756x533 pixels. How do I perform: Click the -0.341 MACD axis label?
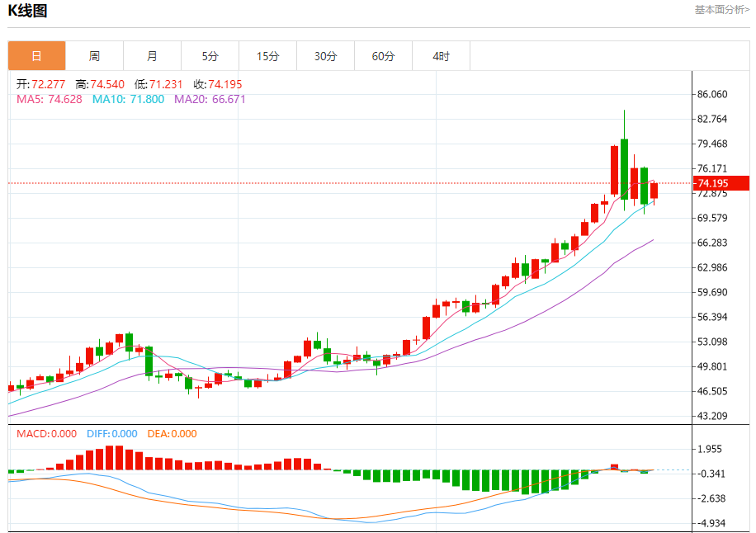(711, 474)
